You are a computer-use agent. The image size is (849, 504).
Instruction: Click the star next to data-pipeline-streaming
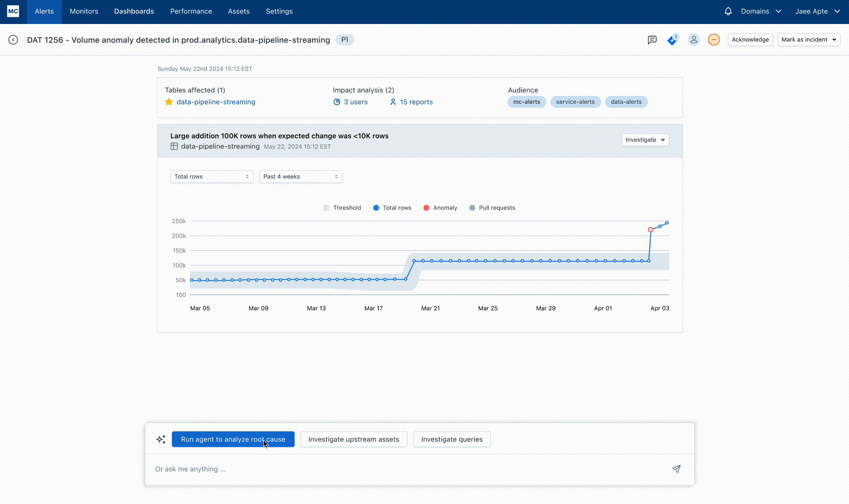click(169, 102)
